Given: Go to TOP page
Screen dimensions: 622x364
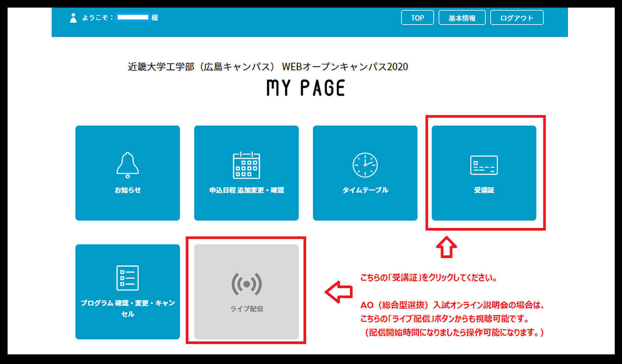Looking at the screenshot, I should pos(417,18).
